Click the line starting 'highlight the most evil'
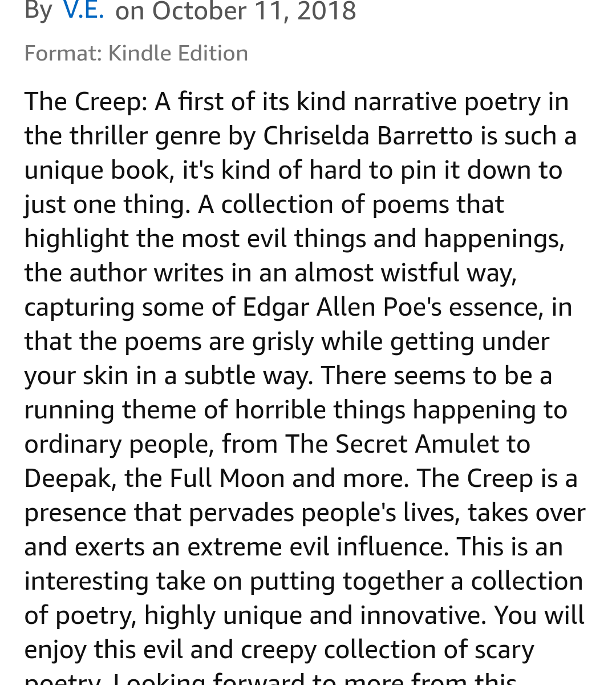Viewport: 616px width, 685px height. coord(294,239)
